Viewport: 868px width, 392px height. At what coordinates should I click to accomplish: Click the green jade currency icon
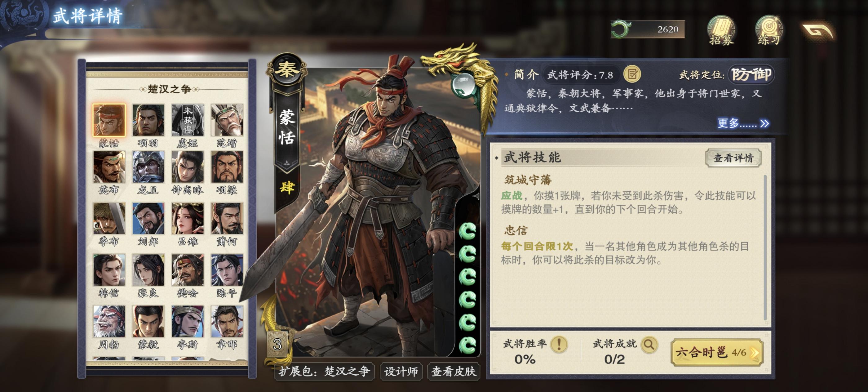pos(621,29)
